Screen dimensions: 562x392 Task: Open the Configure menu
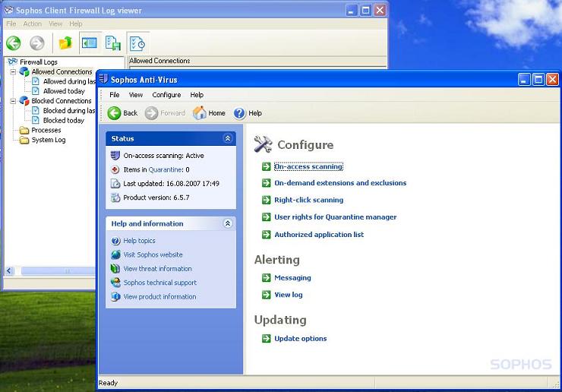click(x=166, y=95)
